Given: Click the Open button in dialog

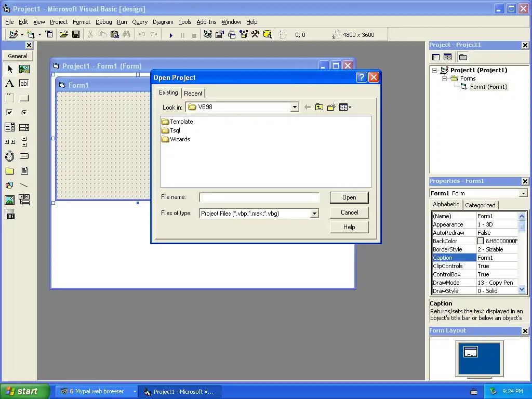Looking at the screenshot, I should coord(349,197).
